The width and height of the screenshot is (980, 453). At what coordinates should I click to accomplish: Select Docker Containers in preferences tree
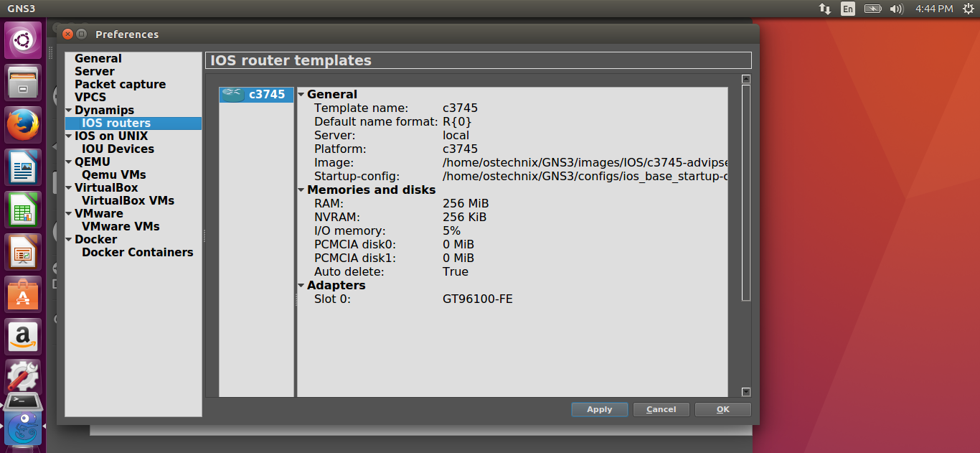138,253
